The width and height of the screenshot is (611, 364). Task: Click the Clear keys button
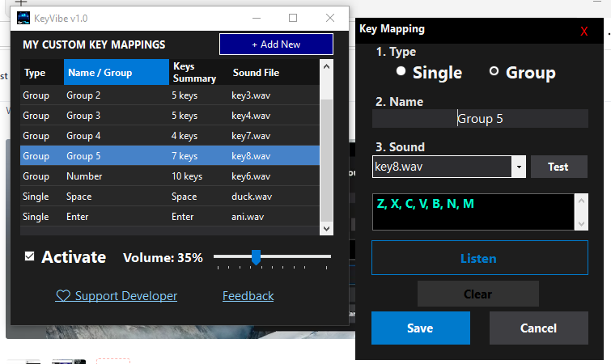tap(478, 294)
